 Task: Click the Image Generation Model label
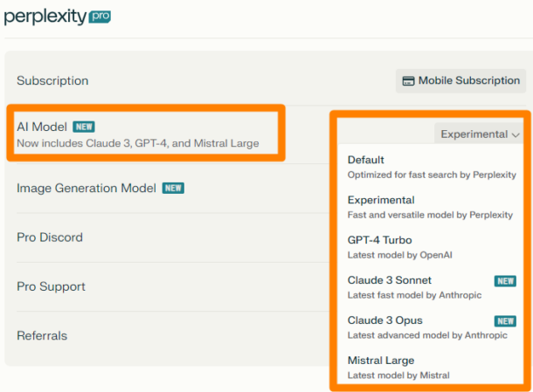point(87,188)
